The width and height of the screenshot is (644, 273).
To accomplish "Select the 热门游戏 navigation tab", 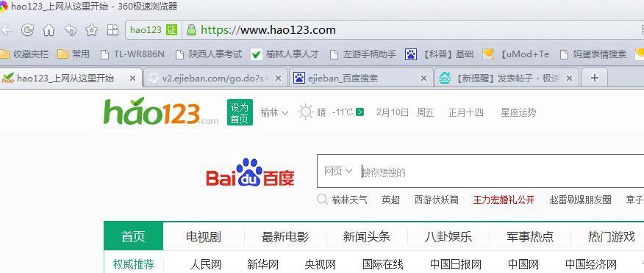I will coord(612,236).
